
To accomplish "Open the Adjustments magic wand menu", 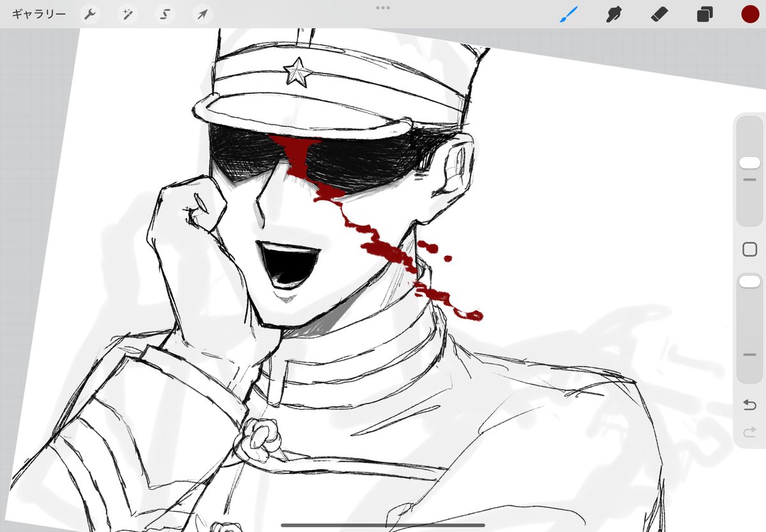I will coord(128,14).
